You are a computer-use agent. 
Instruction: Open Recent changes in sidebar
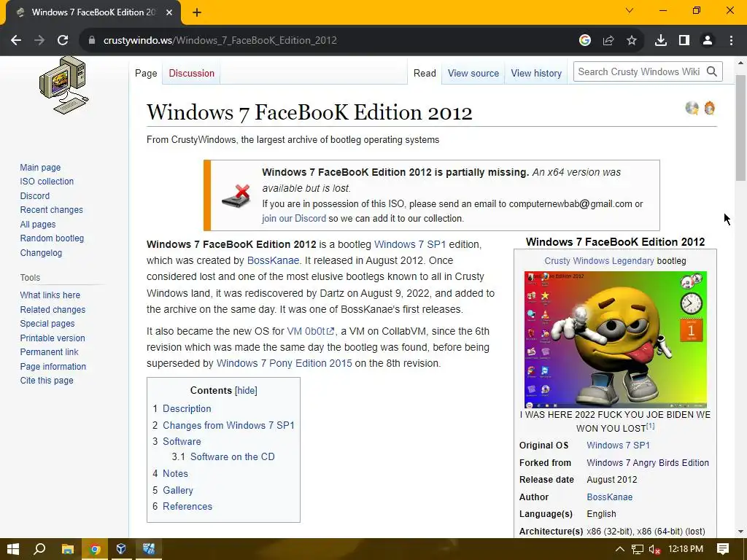pos(52,210)
